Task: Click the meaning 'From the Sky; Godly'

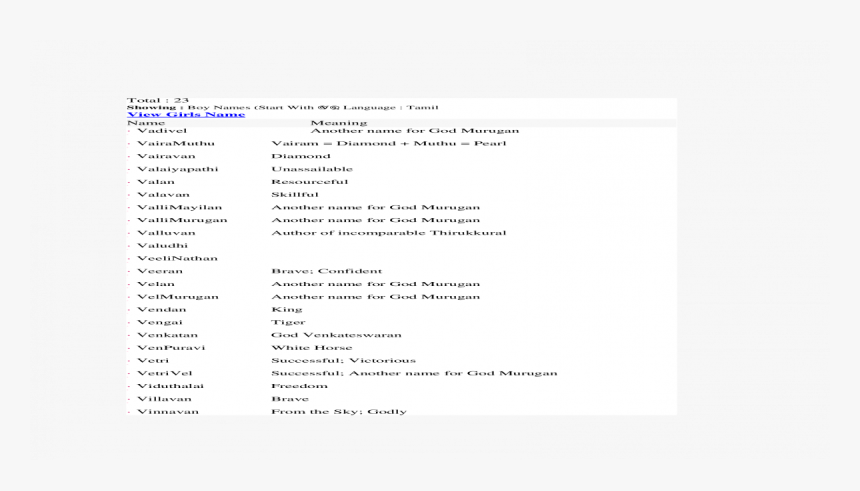Action: tap(339, 411)
